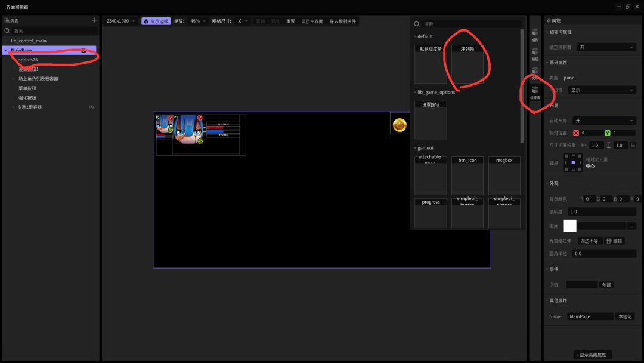Select the 矩形 rectangle component tool

coord(535,35)
